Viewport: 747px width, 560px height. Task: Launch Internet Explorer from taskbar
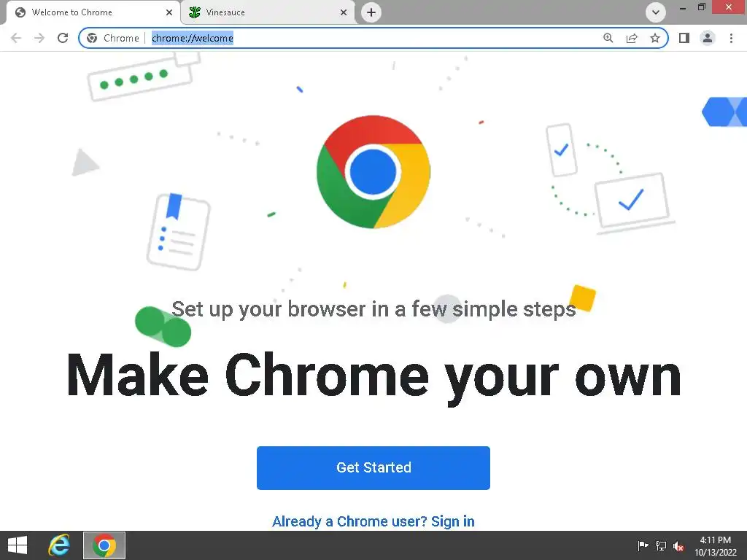tap(59, 545)
